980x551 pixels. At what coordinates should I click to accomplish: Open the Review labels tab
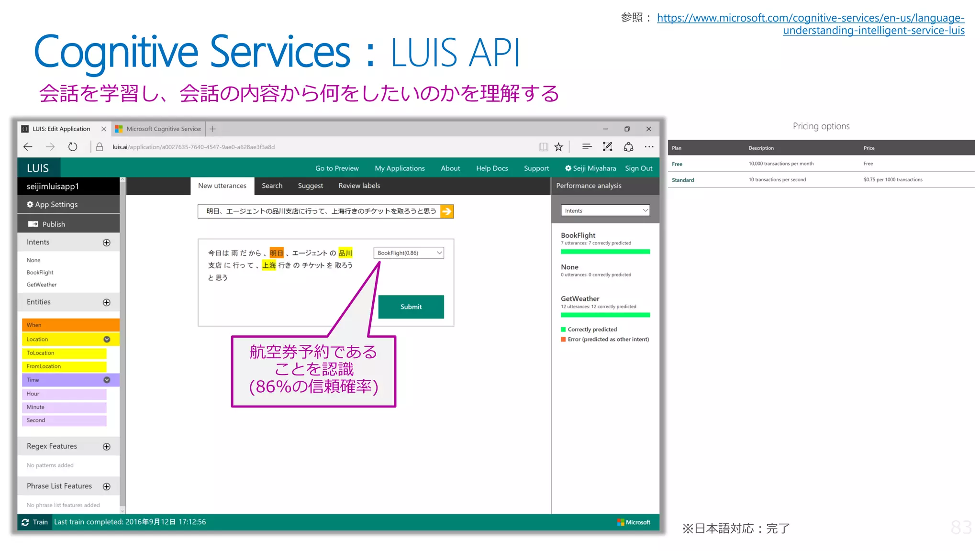(x=359, y=186)
